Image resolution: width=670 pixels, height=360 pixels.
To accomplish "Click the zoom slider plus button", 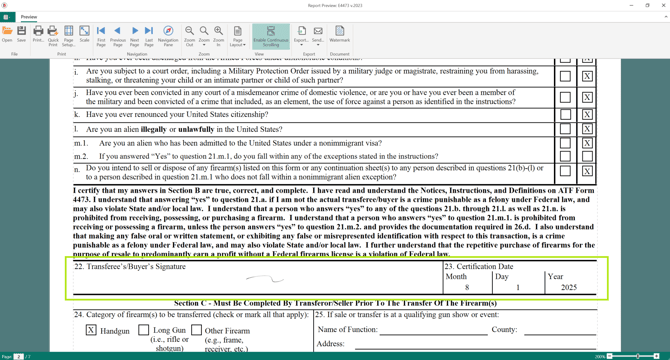I will [x=656, y=356].
